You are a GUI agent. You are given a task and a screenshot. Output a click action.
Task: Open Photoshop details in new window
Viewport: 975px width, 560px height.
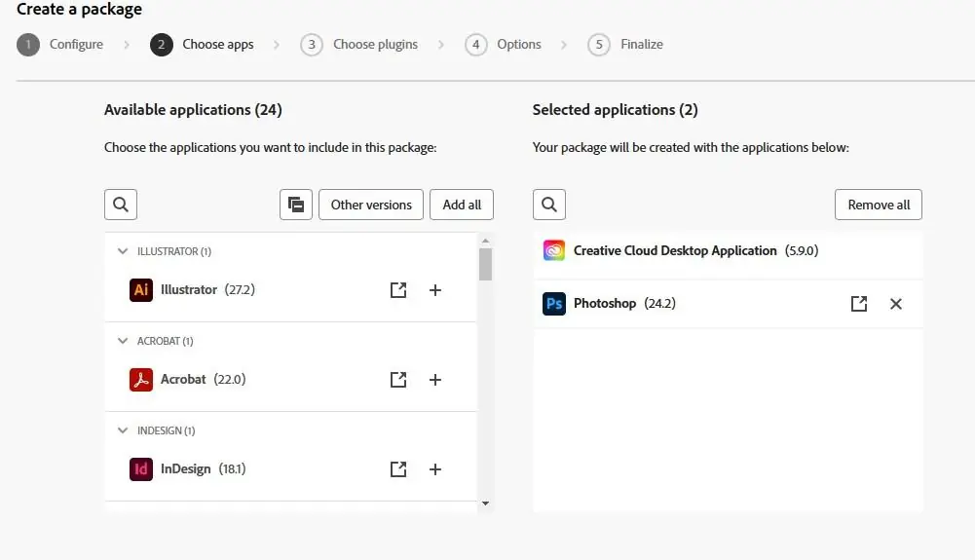pos(859,304)
